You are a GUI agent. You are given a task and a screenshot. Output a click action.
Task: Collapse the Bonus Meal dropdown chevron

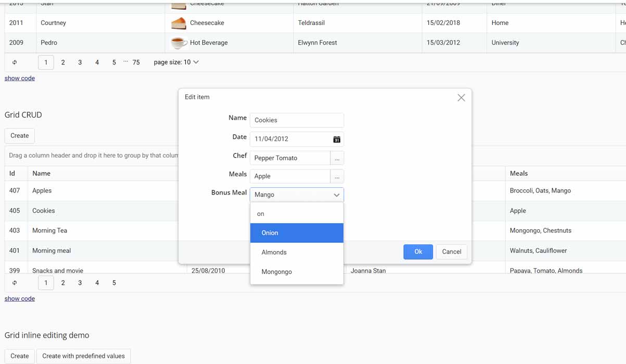336,195
